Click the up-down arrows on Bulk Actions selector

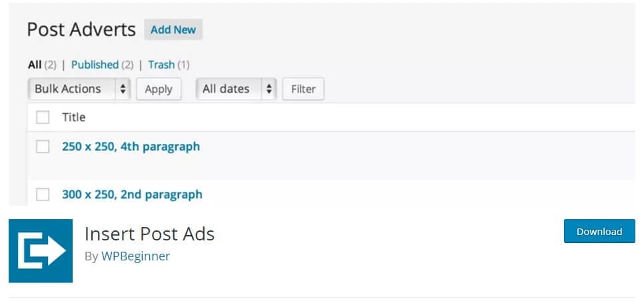(x=123, y=89)
